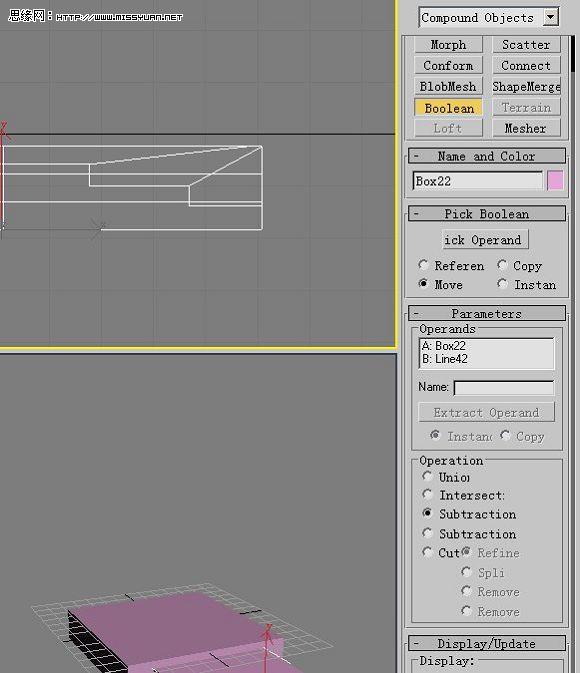Toggle the highlighted Boolean button

point(448,108)
